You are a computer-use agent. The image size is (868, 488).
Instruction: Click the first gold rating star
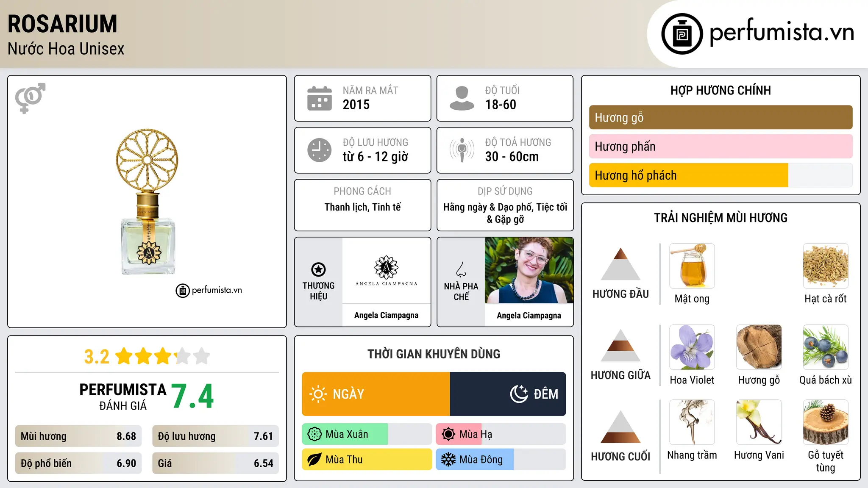(124, 356)
